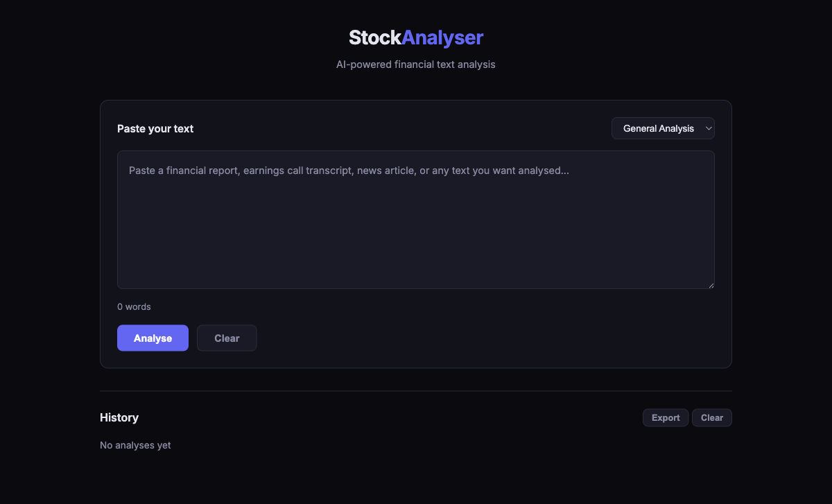
Task: Export the analysis history
Action: click(x=665, y=417)
